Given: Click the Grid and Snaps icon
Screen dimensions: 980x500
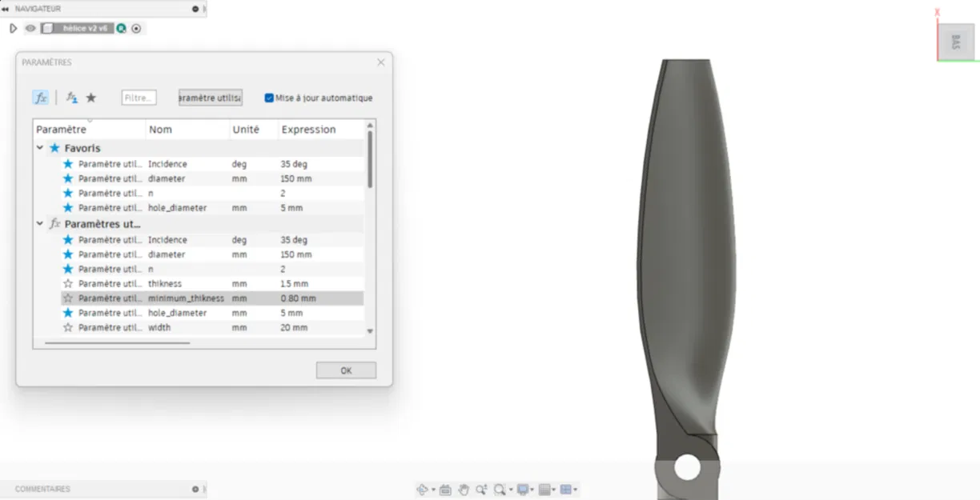Looking at the screenshot, I should click(x=545, y=489).
